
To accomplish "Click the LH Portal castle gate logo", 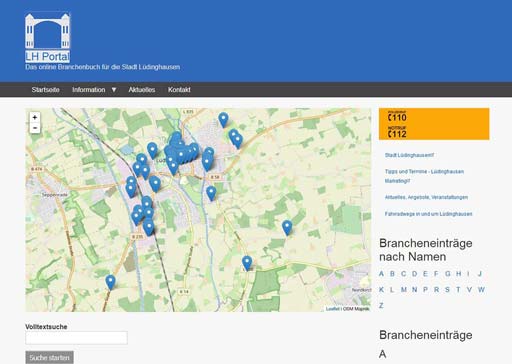I will [48, 31].
